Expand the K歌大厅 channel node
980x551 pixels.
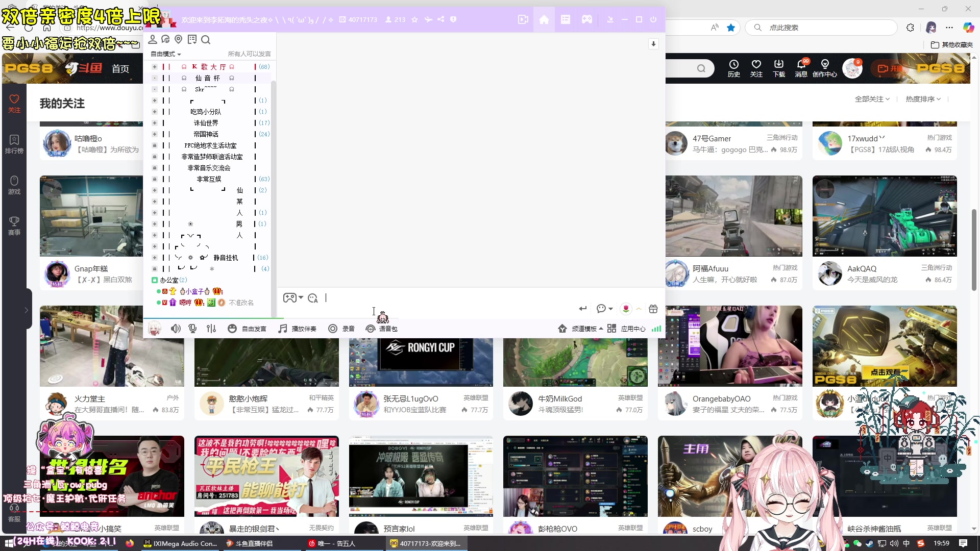155,67
